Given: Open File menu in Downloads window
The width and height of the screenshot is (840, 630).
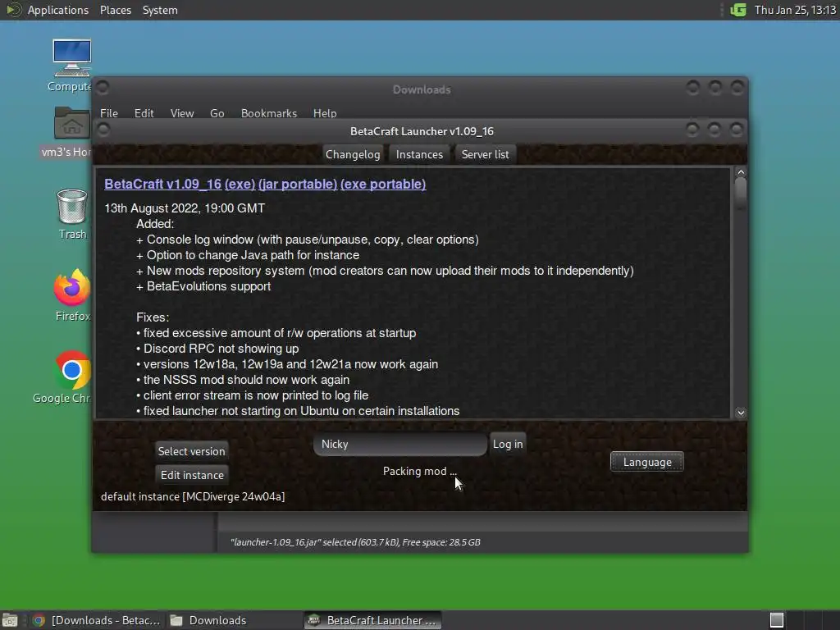Looking at the screenshot, I should pos(109,113).
